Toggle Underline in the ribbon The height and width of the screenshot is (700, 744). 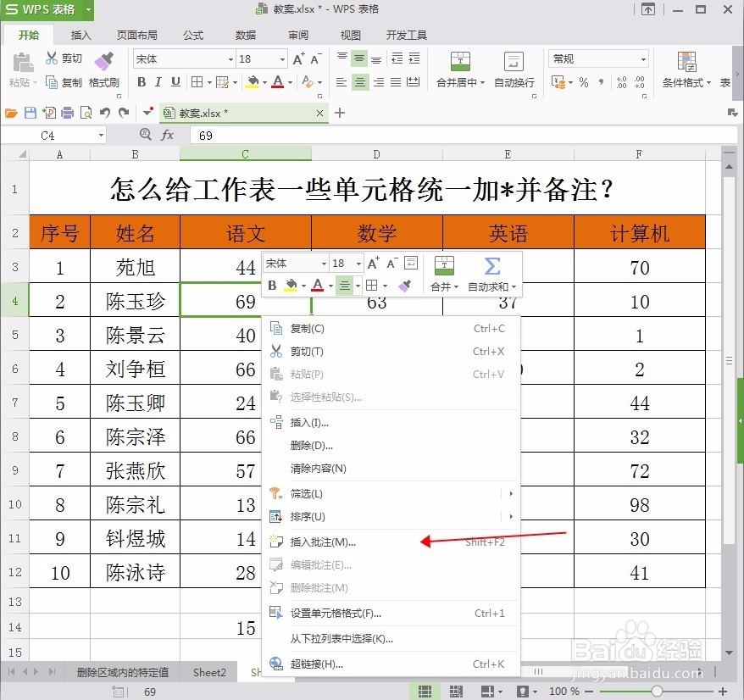(x=175, y=82)
